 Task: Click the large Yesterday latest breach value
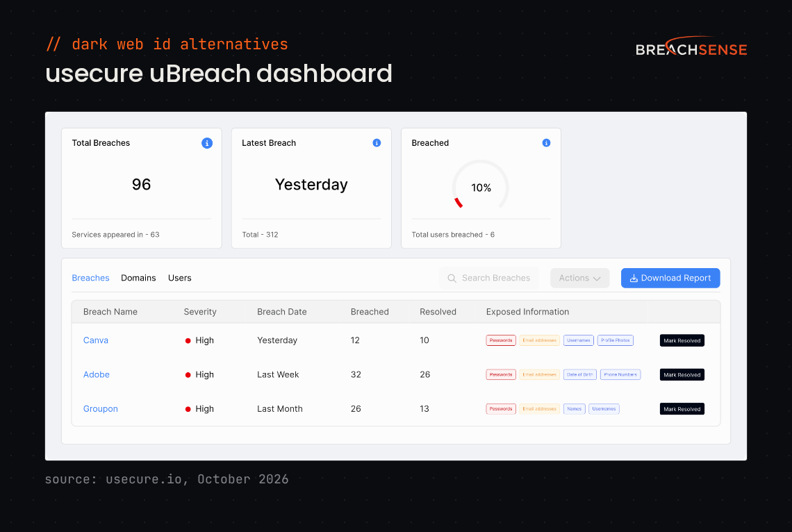click(x=311, y=185)
